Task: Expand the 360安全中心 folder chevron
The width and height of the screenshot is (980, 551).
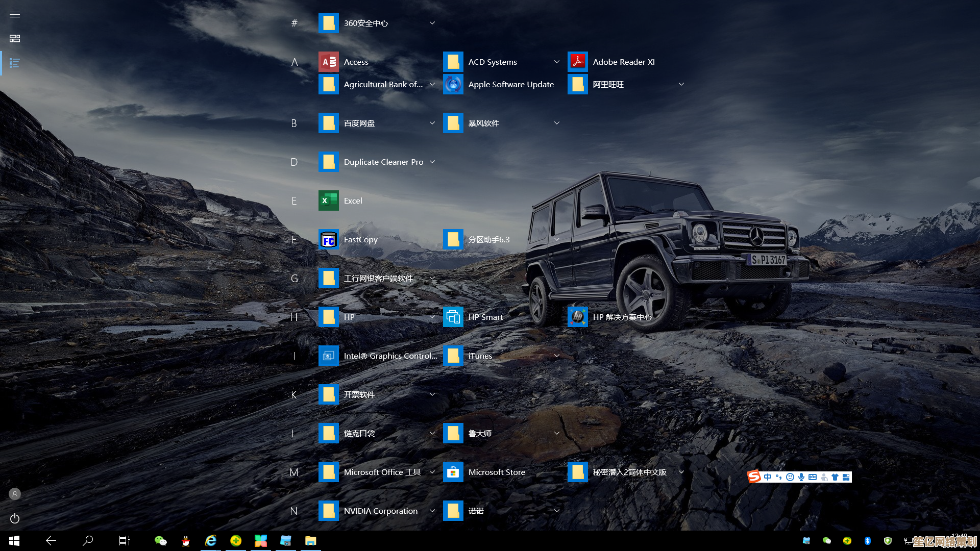Action: point(432,23)
